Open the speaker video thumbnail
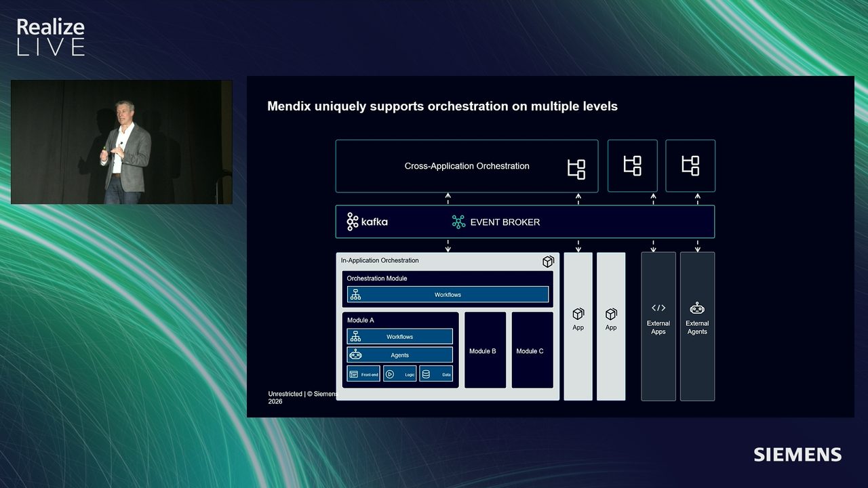Image resolution: width=868 pixels, height=488 pixels. pos(121,142)
